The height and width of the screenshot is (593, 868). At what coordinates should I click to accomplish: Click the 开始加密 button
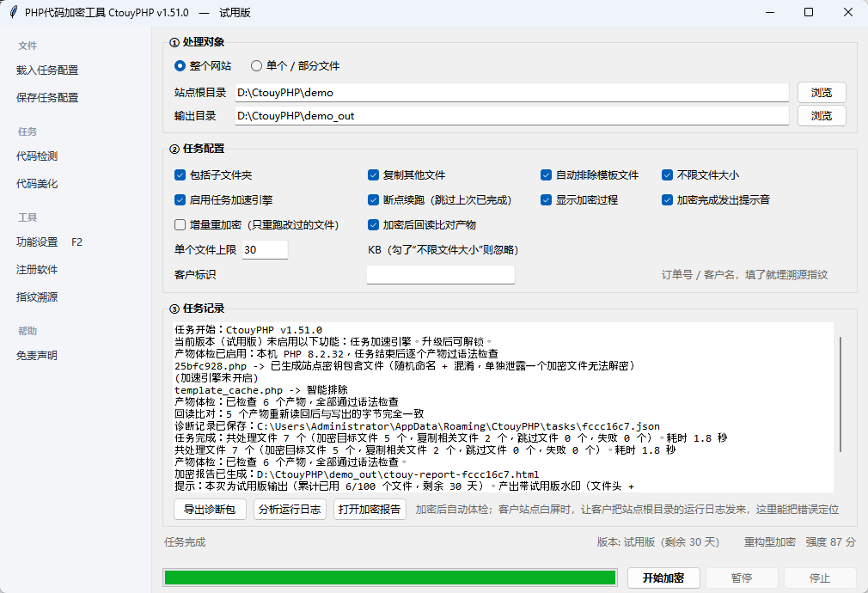click(663, 578)
